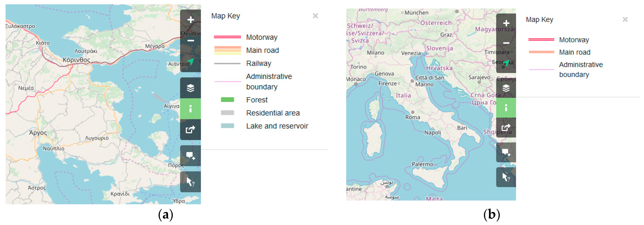Image resolution: width=644 pixels, height=225 pixels.
Task: Click Venezia label on map (b)
Action: (x=411, y=53)
